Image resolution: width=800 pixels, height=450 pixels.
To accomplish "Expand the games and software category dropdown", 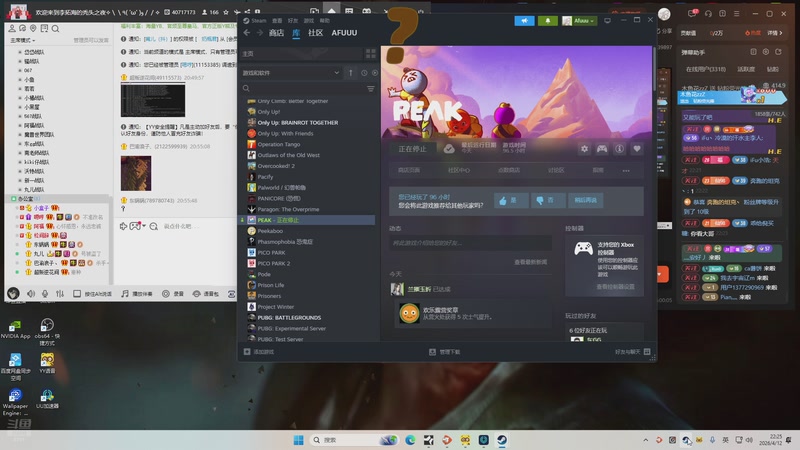I will pos(291,73).
